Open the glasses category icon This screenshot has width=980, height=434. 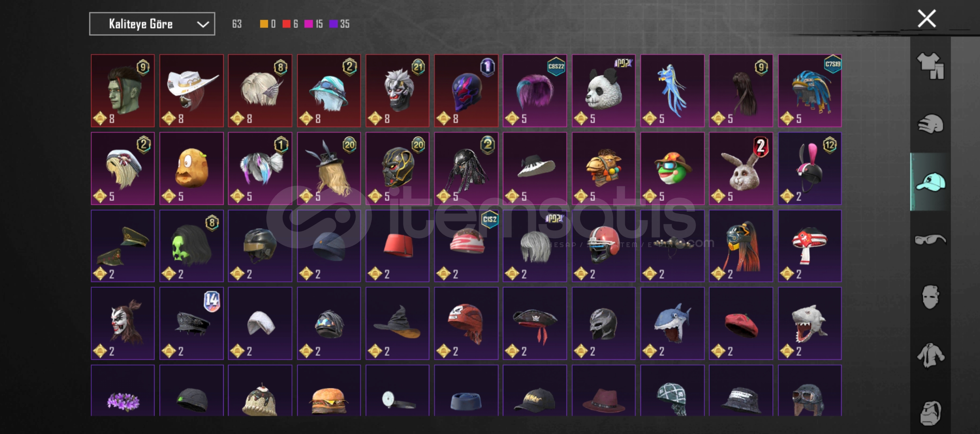point(931,240)
